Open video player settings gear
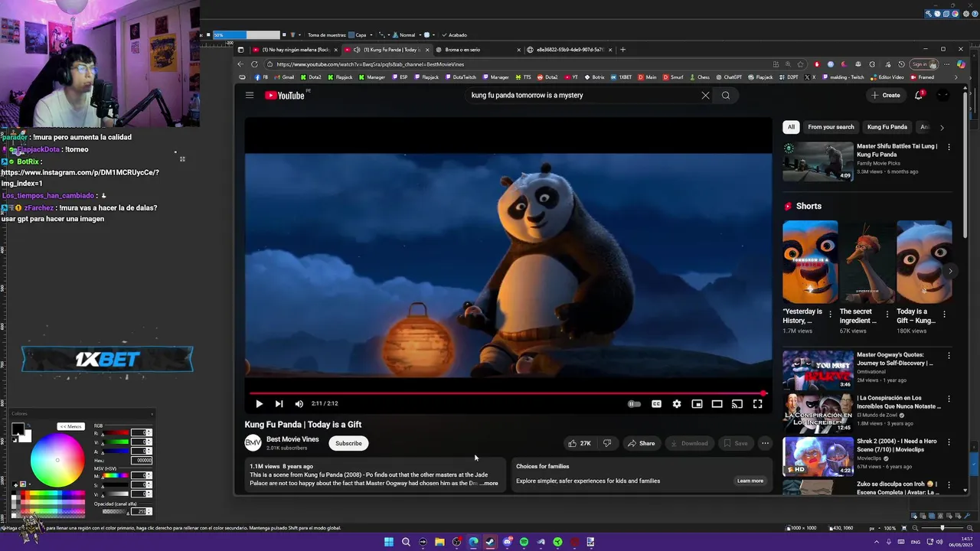This screenshot has width=980, height=551. tap(677, 403)
